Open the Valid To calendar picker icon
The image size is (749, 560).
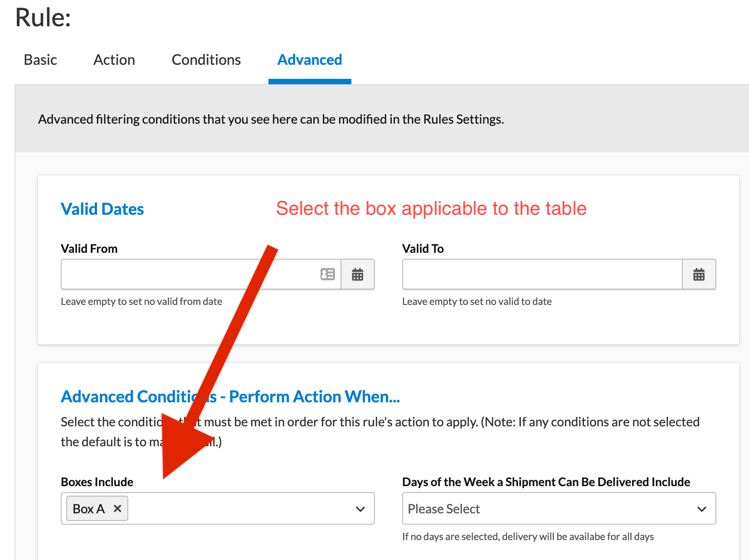coord(699,274)
